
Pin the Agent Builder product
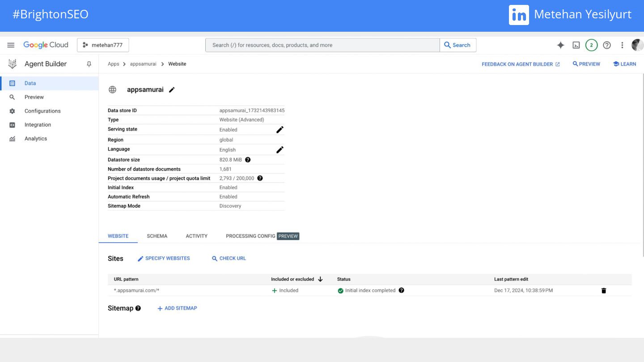tap(89, 64)
